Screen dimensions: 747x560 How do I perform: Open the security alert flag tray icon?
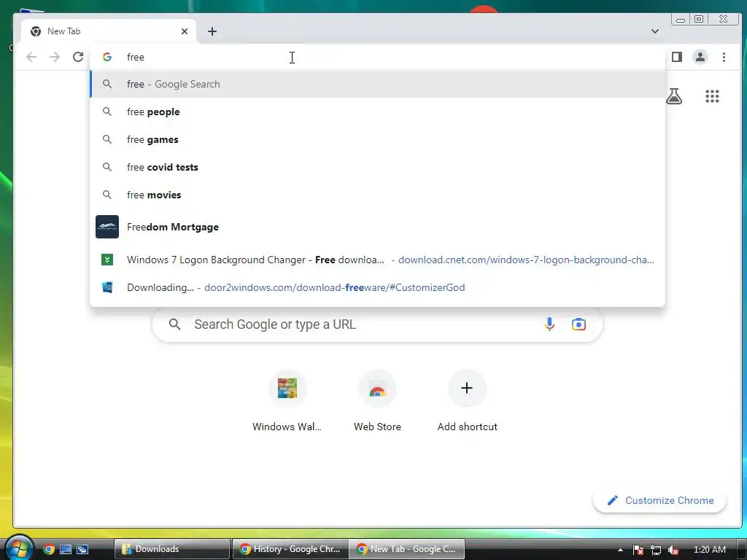(x=638, y=550)
